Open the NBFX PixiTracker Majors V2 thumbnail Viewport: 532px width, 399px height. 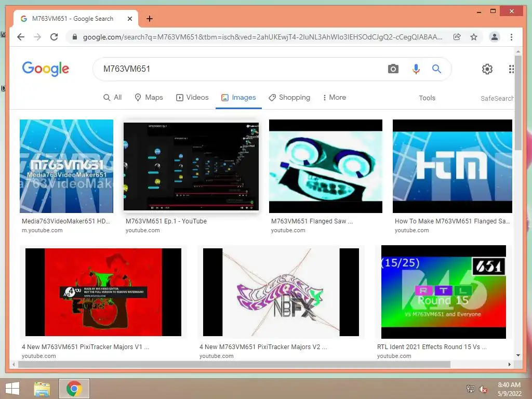[281, 292]
